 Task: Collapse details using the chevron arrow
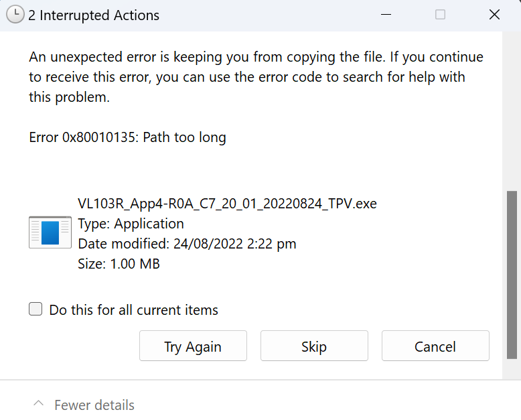(x=39, y=404)
